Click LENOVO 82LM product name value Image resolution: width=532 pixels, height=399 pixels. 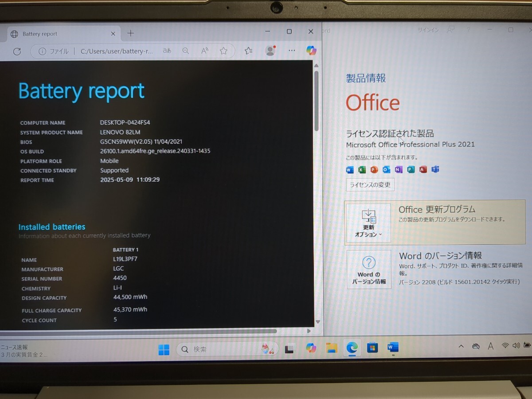[x=121, y=132]
